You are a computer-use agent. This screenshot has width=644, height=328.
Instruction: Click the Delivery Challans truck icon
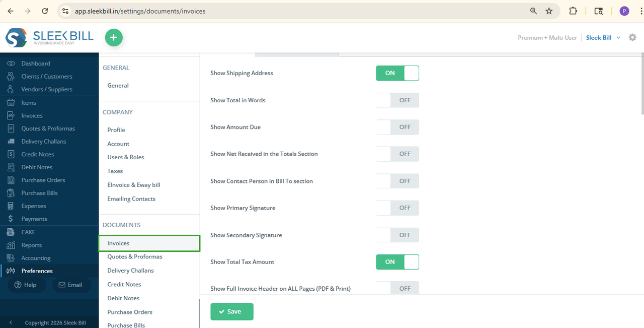point(11,142)
